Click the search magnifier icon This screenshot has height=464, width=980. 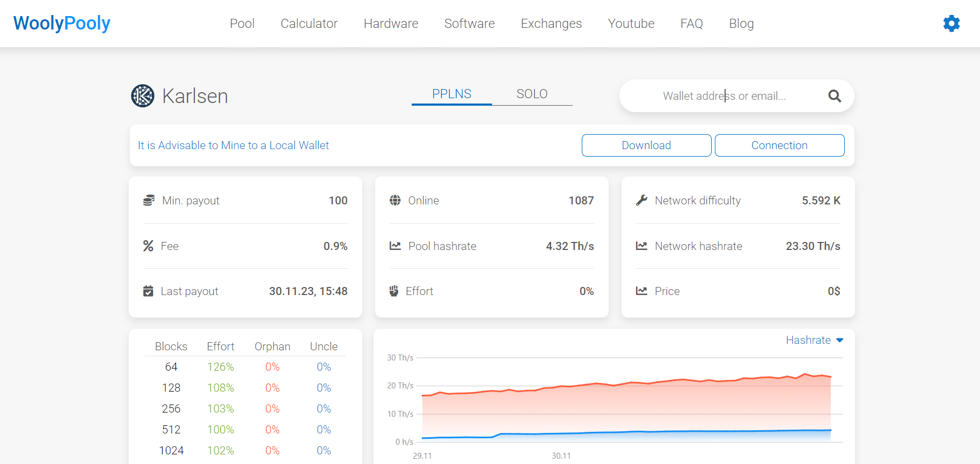tap(834, 96)
